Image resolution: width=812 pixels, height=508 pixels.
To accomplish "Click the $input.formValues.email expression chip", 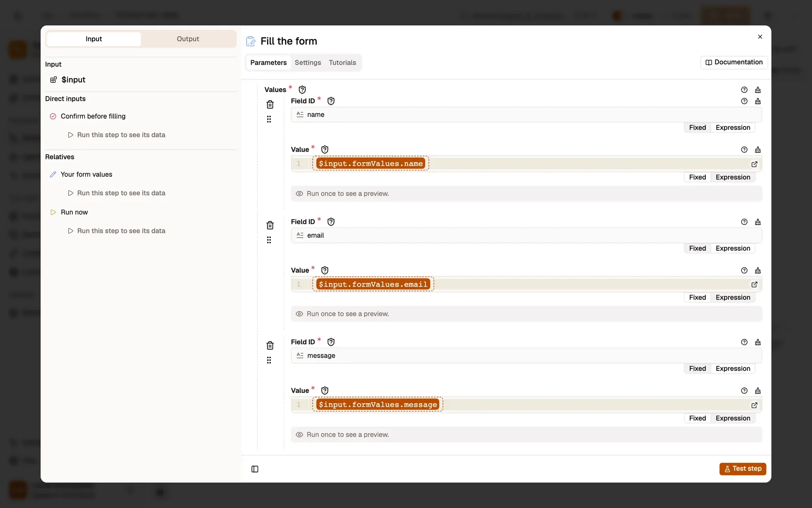I will [373, 284].
